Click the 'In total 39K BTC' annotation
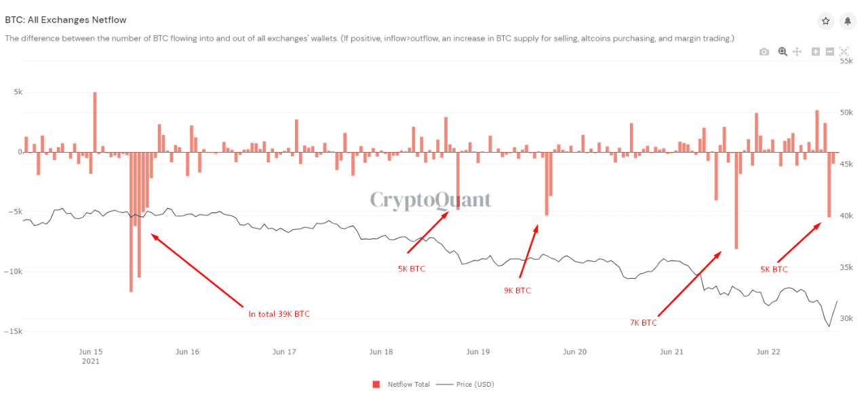Image resolution: width=868 pixels, height=403 pixels. [278, 313]
